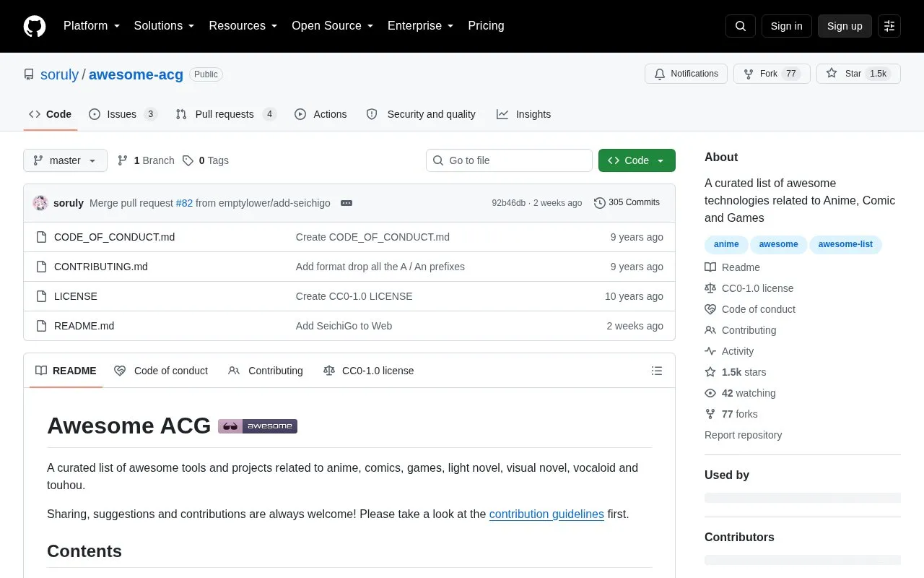Click the awesome-list topic tag
The height and width of the screenshot is (578, 924).
click(x=845, y=244)
